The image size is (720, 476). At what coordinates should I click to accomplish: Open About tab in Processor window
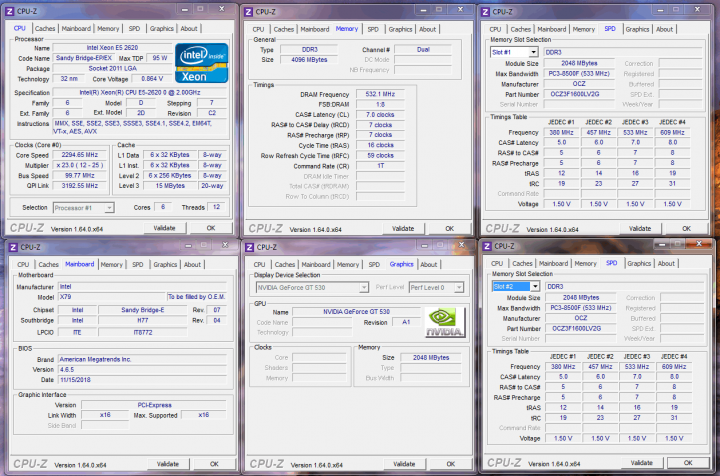(189, 28)
